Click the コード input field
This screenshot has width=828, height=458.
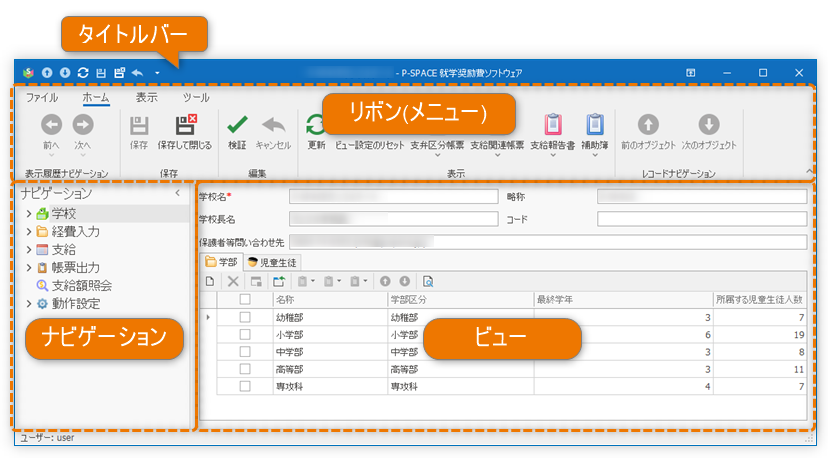(702, 219)
